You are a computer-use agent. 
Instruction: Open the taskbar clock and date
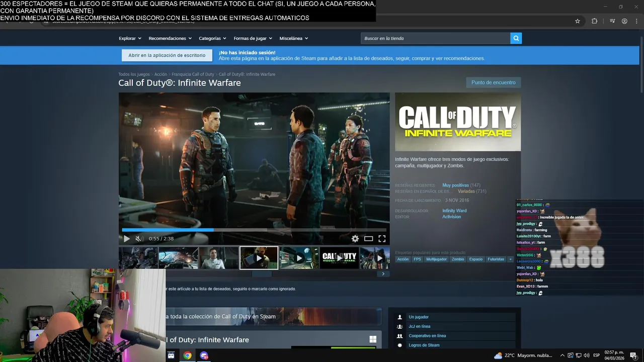coord(614,355)
